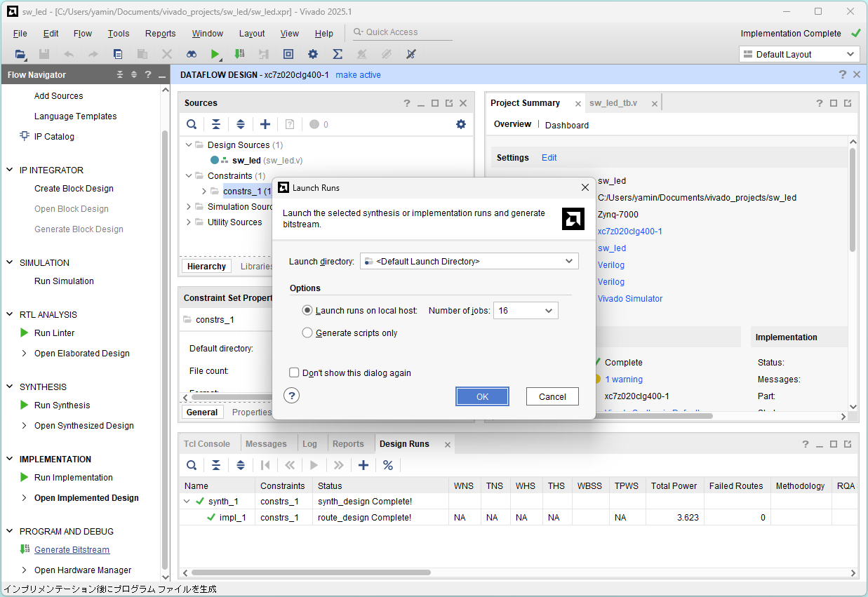Open the Reports menu

[160, 33]
